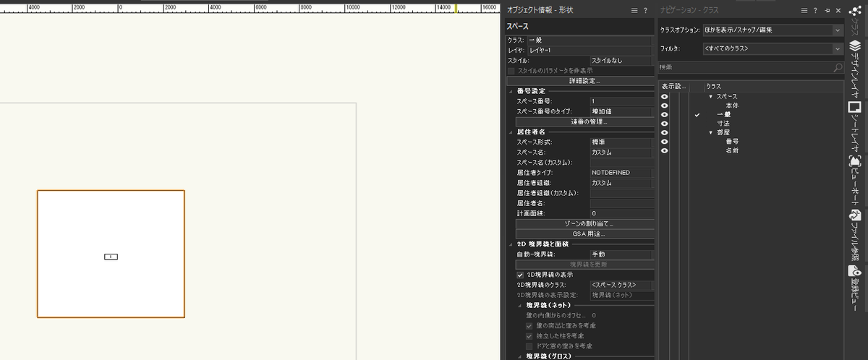The image size is (868, 360).
Task: Select the 名前 class row
Action: [731, 150]
